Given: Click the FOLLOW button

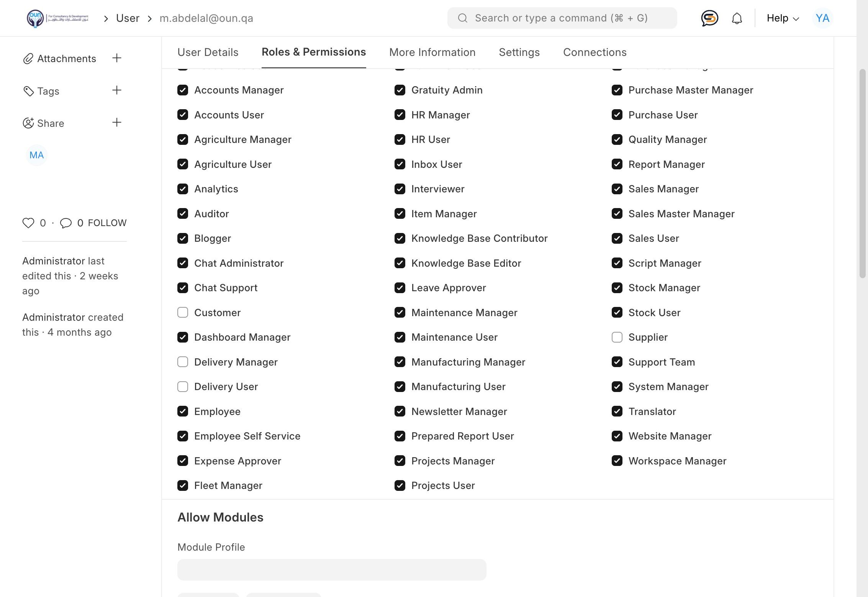Looking at the screenshot, I should pos(107,223).
